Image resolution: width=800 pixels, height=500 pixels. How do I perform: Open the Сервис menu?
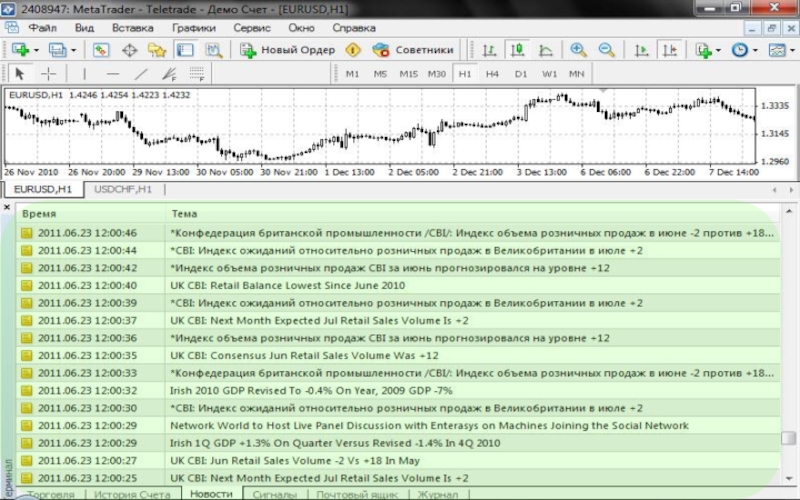point(252,28)
